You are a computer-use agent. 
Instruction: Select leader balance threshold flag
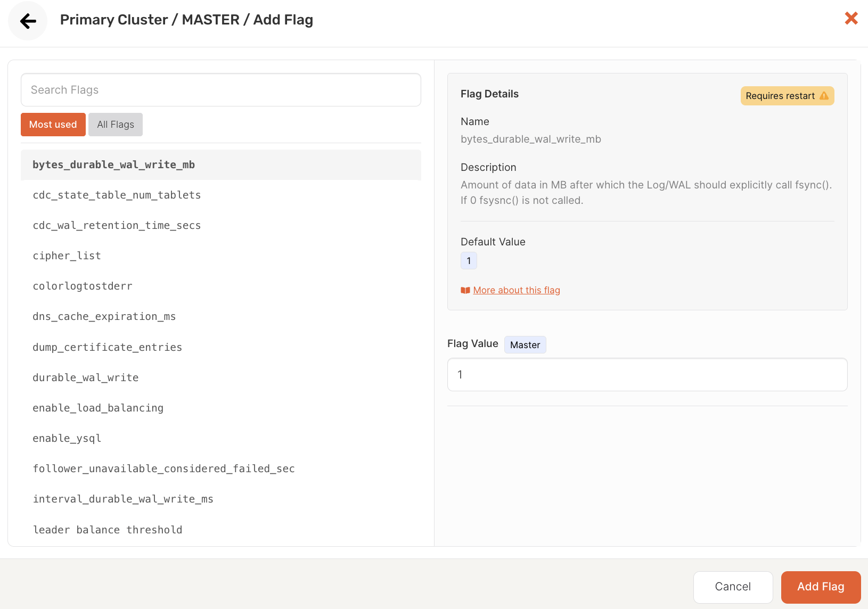(221, 530)
